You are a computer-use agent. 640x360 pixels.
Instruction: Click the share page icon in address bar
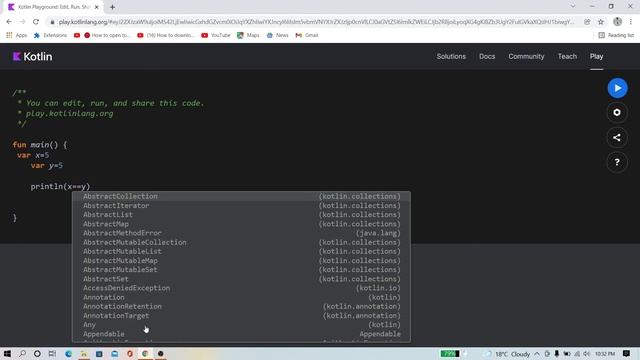(x=587, y=22)
